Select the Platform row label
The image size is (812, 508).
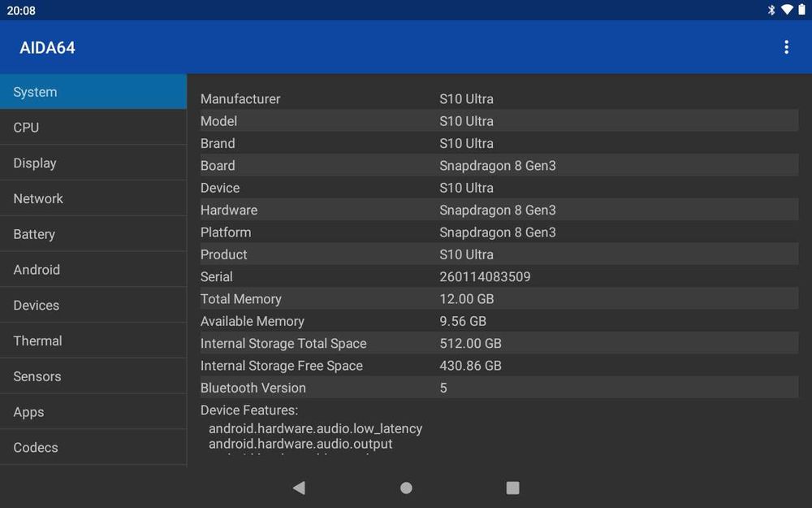(226, 232)
